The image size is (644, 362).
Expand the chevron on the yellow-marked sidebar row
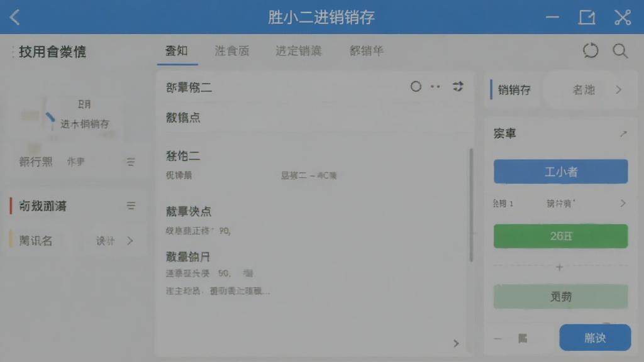[130, 241]
